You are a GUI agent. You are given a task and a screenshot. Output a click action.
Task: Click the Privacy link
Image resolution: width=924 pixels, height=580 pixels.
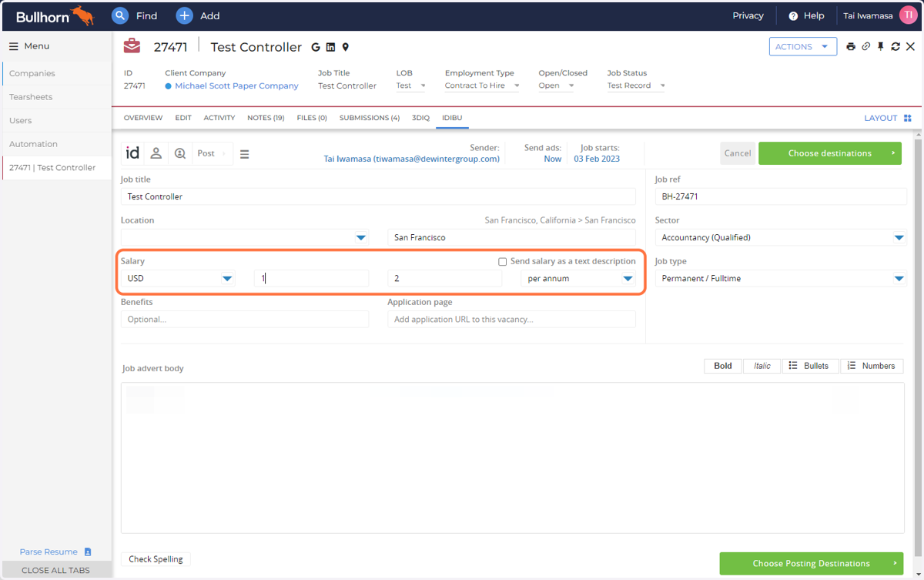pos(748,15)
